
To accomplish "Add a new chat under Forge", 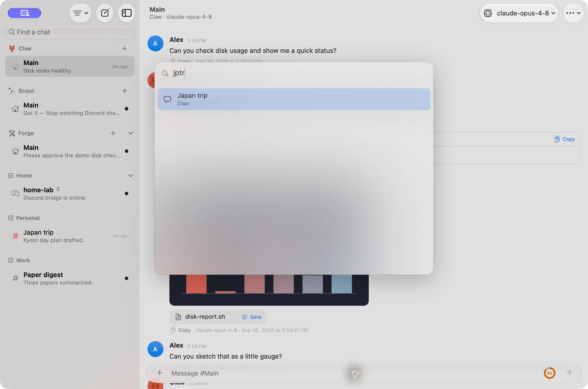I will point(113,133).
